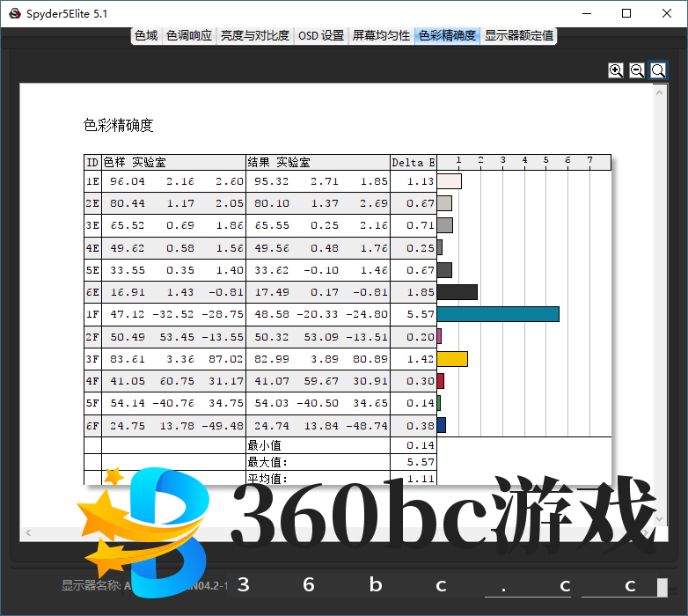
Task: Go to the OSD 设置 tab
Action: pyautogui.click(x=320, y=36)
